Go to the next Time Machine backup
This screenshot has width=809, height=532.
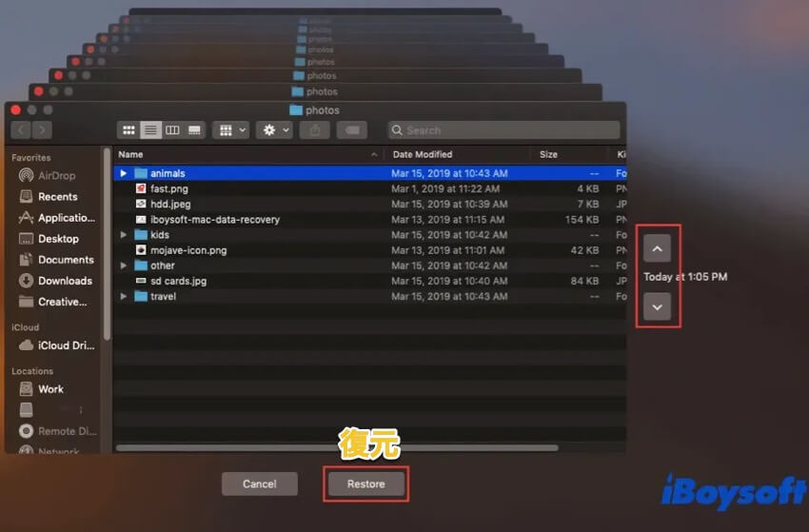657,306
